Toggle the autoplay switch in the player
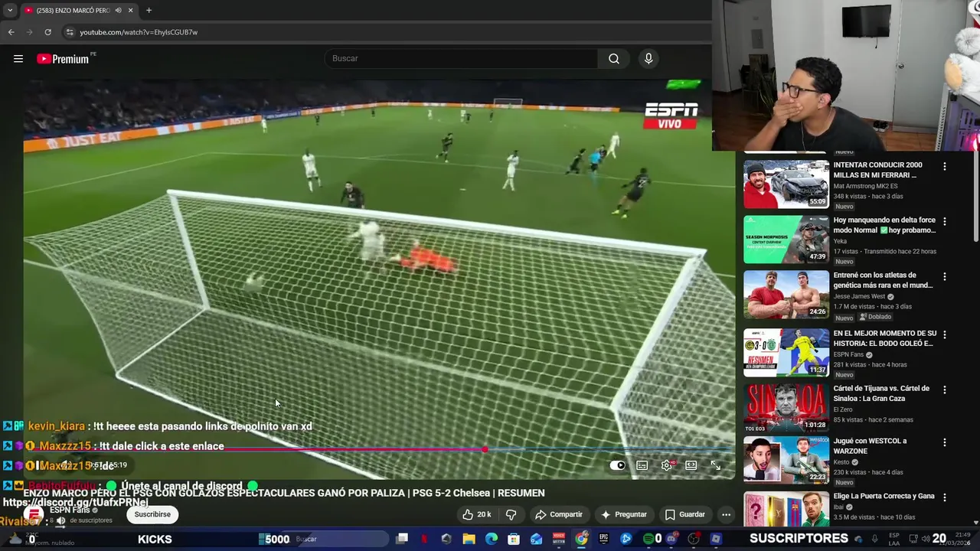The width and height of the screenshot is (980, 551). [x=617, y=465]
